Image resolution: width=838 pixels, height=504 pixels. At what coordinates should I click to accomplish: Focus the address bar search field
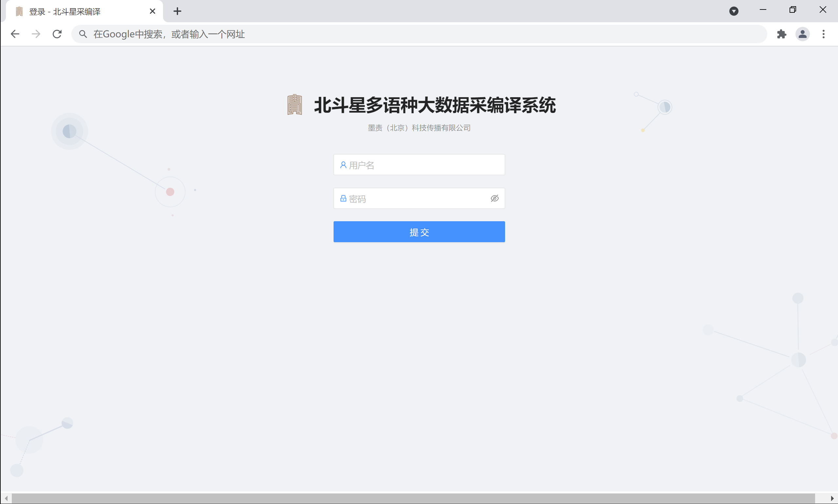(419, 34)
